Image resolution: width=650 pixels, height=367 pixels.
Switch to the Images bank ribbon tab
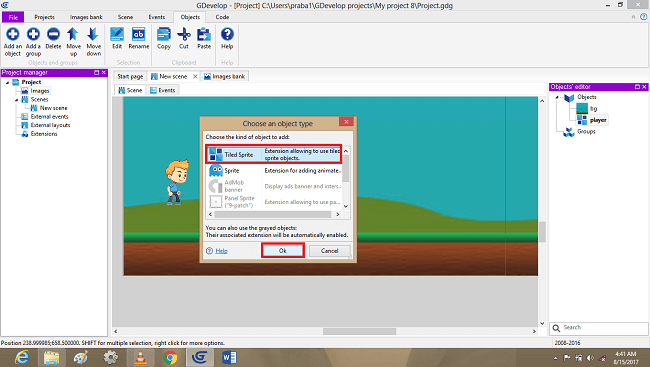[86, 17]
